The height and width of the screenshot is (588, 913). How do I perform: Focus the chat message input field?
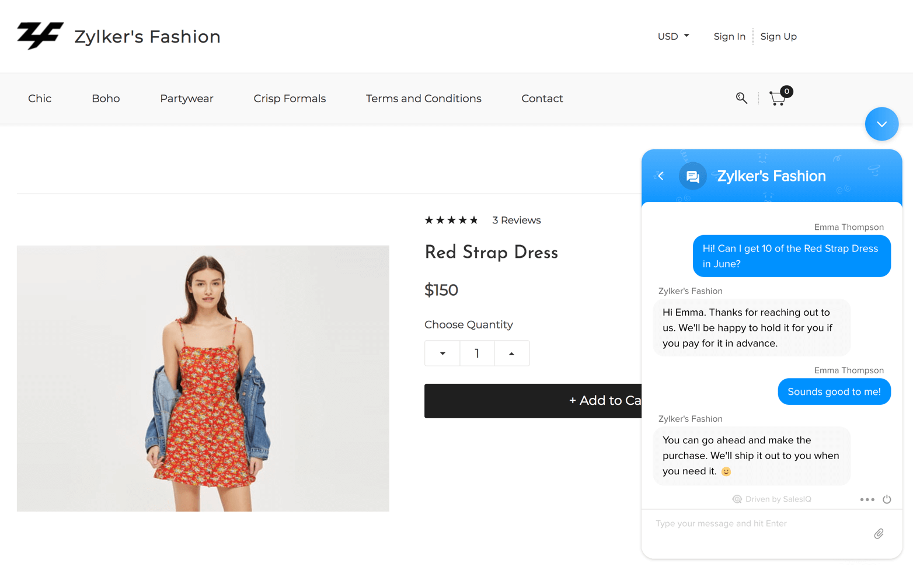click(x=759, y=524)
